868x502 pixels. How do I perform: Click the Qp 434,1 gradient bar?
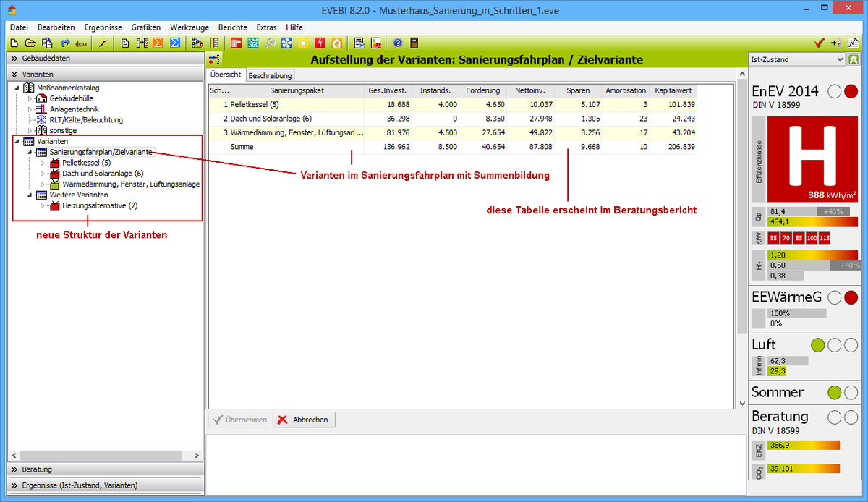(x=812, y=221)
